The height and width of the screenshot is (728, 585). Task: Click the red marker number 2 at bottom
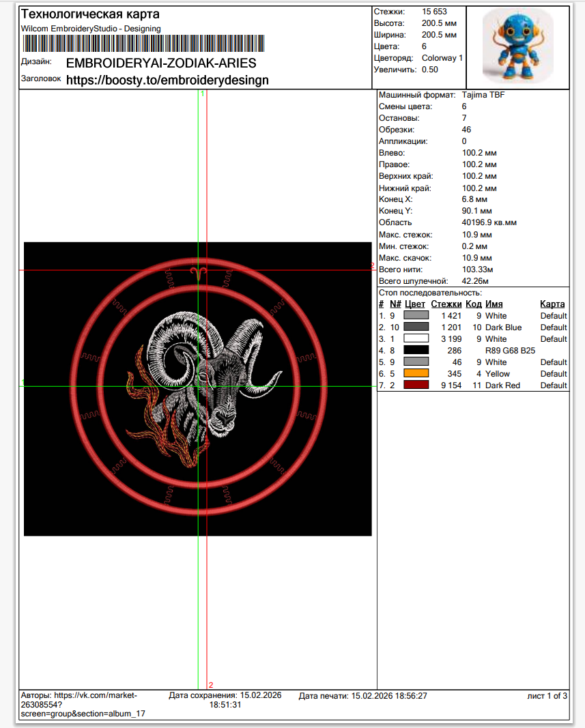pyautogui.click(x=211, y=685)
